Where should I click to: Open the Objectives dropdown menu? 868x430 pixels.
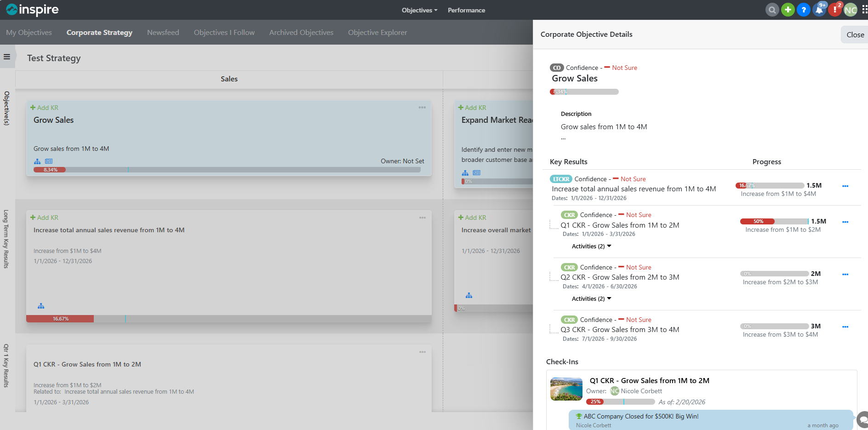419,10
